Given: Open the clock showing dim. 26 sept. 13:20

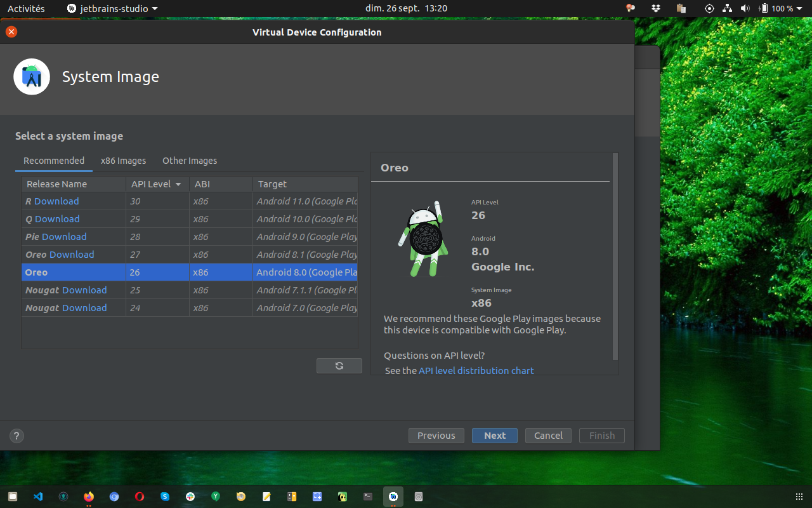Looking at the screenshot, I should (x=407, y=8).
